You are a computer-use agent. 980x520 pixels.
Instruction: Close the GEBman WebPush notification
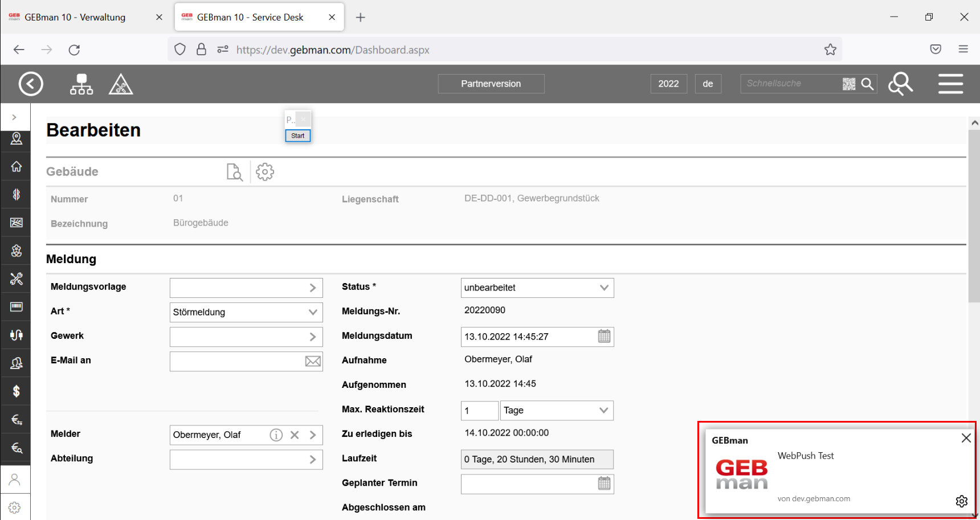(x=966, y=438)
